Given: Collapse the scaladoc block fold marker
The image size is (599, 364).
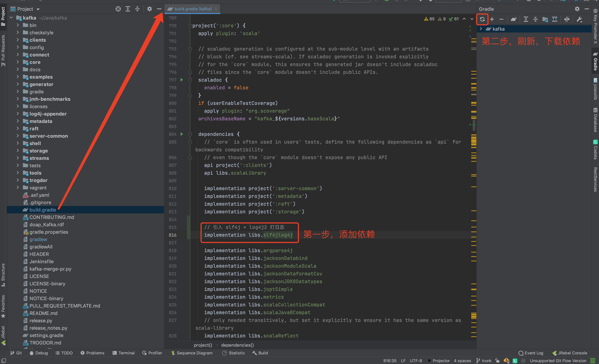Looking at the screenshot, I should tap(190, 80).
